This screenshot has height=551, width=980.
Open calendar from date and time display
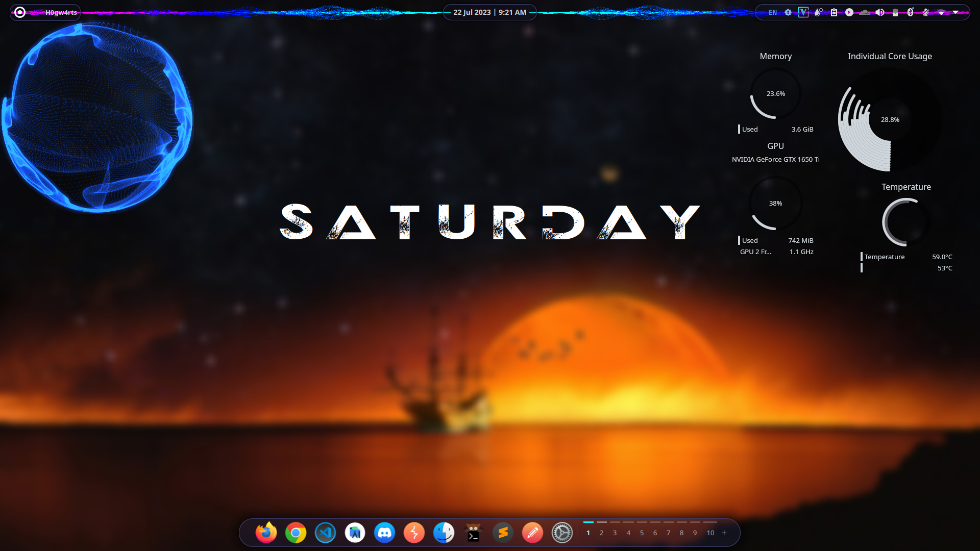489,12
